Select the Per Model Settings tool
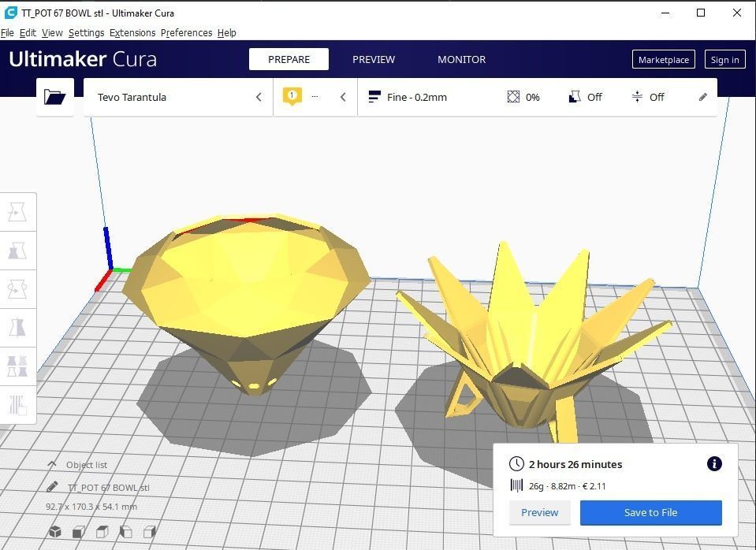The image size is (756, 550). 17,366
